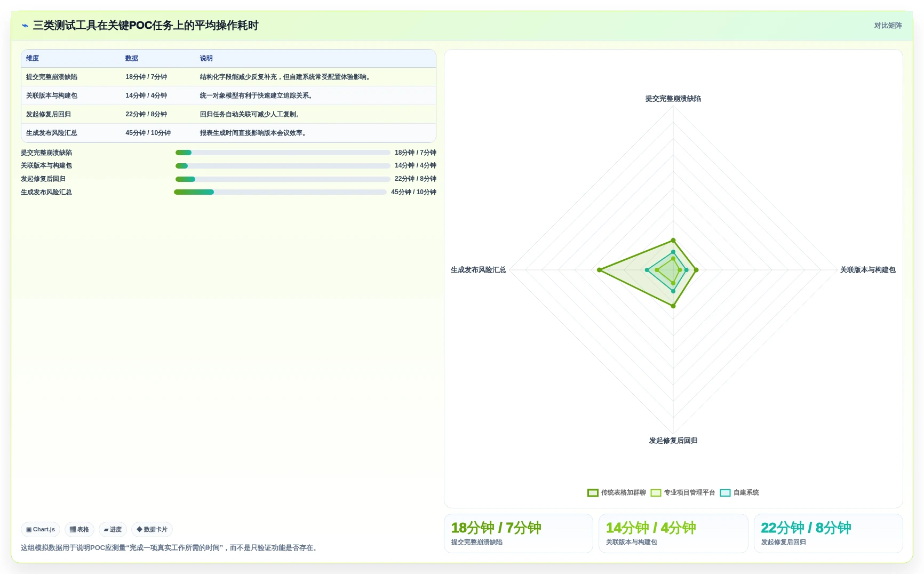Click the table cell 22分钟 / 8分钟
The image size is (924, 574).
pyautogui.click(x=146, y=114)
